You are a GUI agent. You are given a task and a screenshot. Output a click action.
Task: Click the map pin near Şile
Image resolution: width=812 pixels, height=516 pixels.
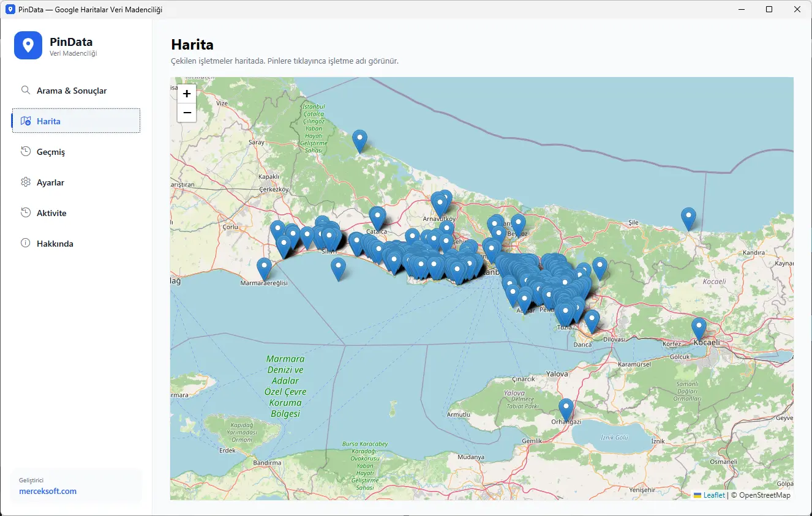(x=689, y=219)
